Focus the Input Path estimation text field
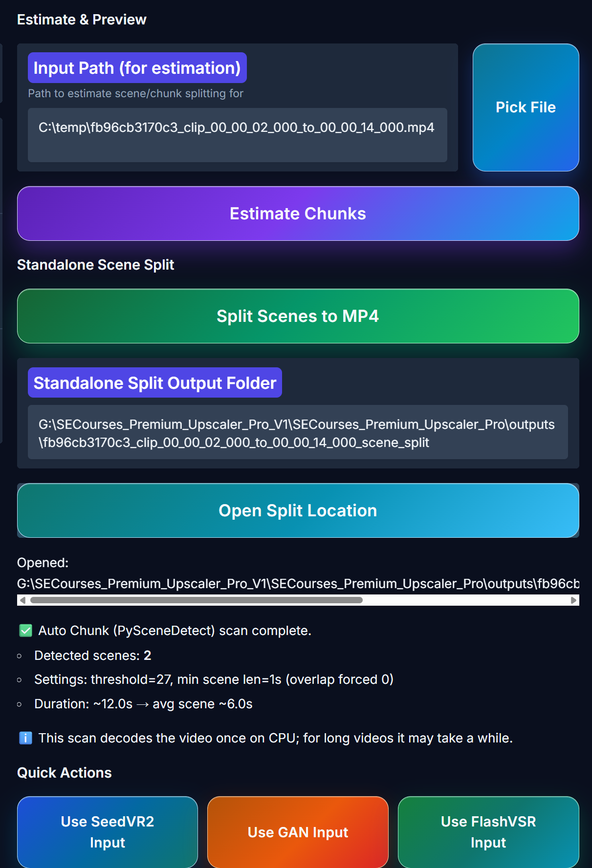The image size is (592, 868). (238, 135)
